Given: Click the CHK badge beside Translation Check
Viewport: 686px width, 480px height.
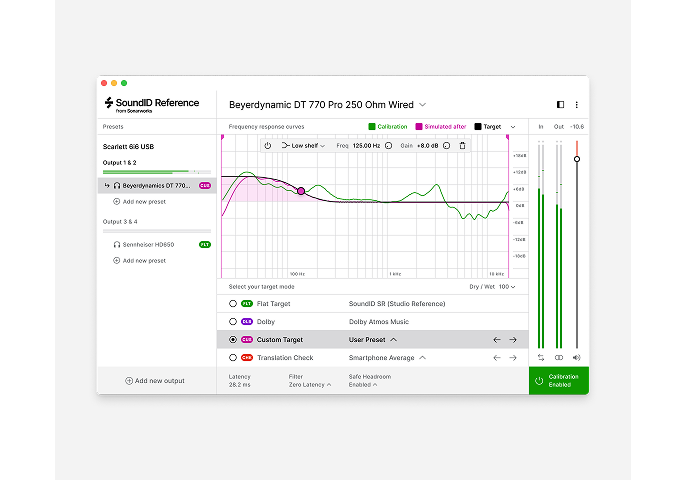Looking at the screenshot, I should click(x=247, y=357).
